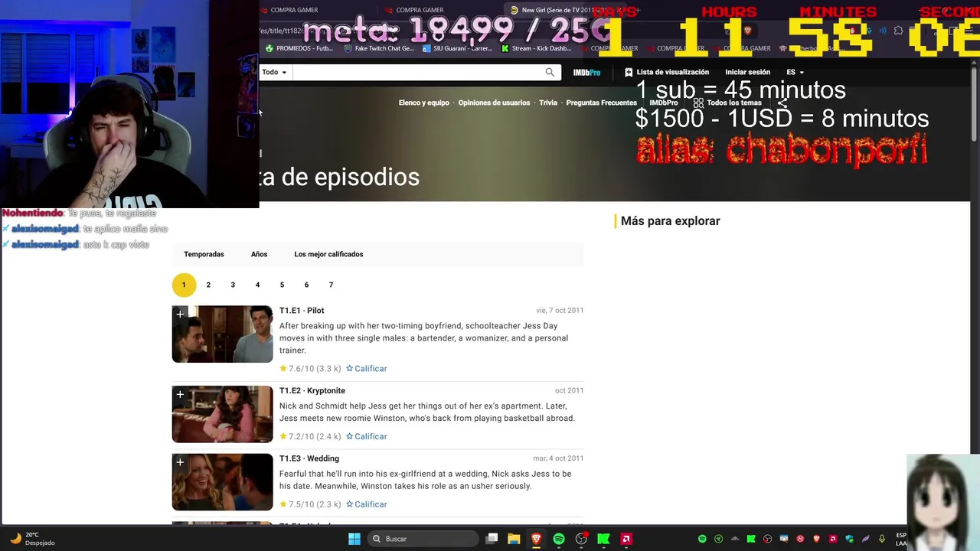Switch to the Años tab
The width and height of the screenshot is (980, 551).
click(x=259, y=254)
